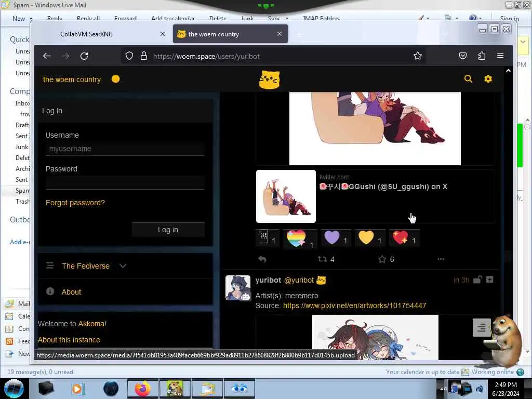Open tracking protection shield icon
532x399 pixels.
pos(129,56)
